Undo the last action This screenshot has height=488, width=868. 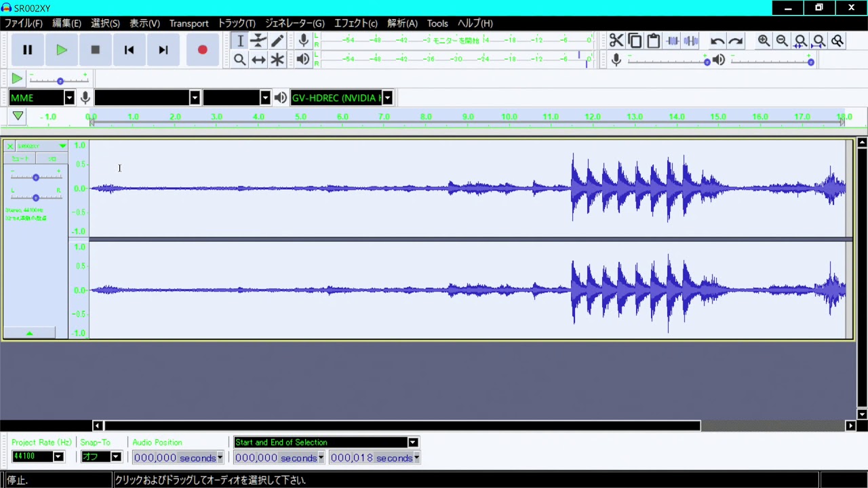click(x=717, y=41)
